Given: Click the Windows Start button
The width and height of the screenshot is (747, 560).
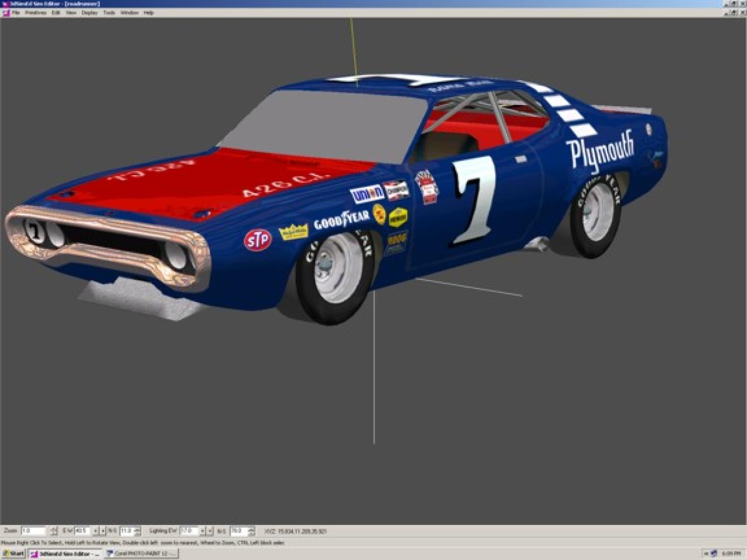Looking at the screenshot, I should tap(13, 553).
